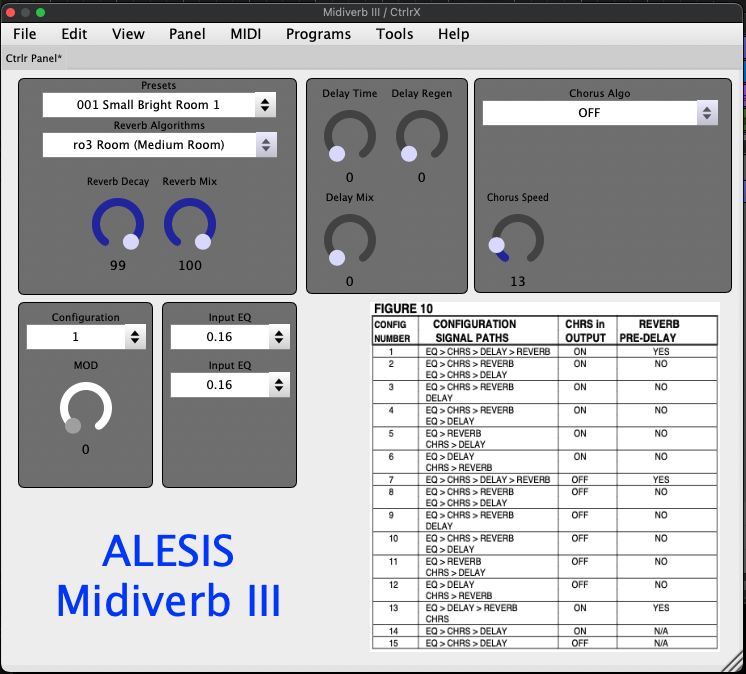Open the Edit menu
Image resolution: width=746 pixels, height=674 pixels.
pos(74,34)
